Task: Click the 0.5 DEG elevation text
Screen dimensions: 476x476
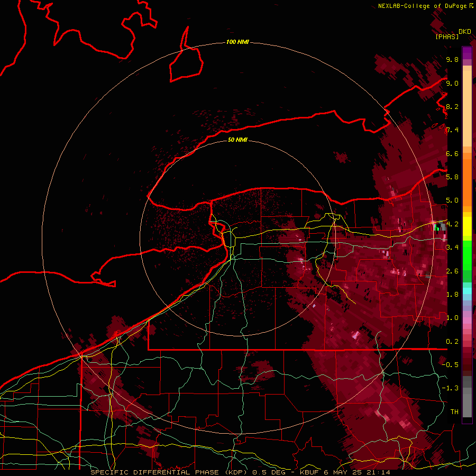Action: [x=270, y=472]
